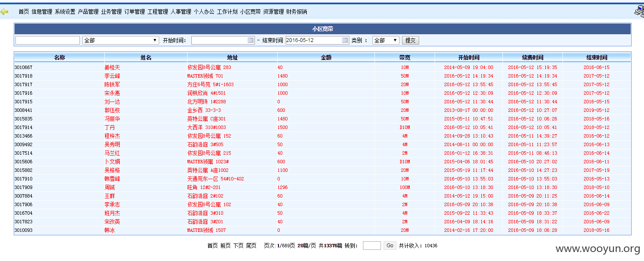
Task: Sort by the 金额 column header
Action: pos(326,57)
